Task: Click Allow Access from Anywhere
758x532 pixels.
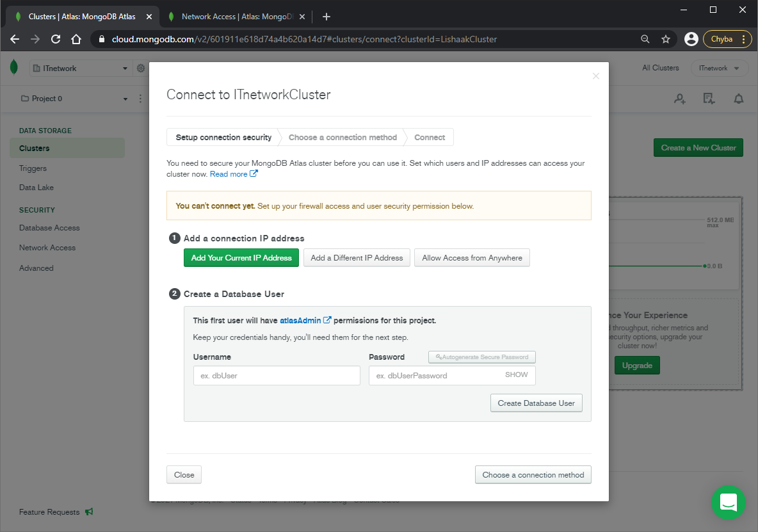Action: [x=472, y=258]
